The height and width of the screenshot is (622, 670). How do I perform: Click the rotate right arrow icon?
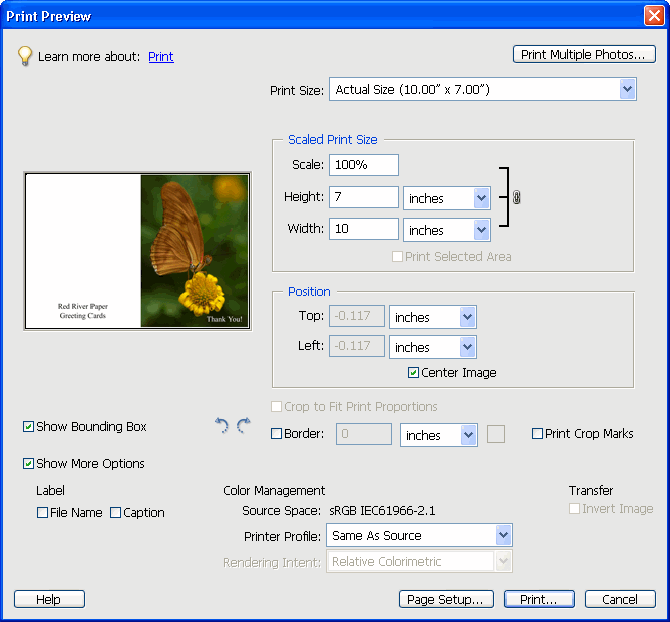coord(243,426)
